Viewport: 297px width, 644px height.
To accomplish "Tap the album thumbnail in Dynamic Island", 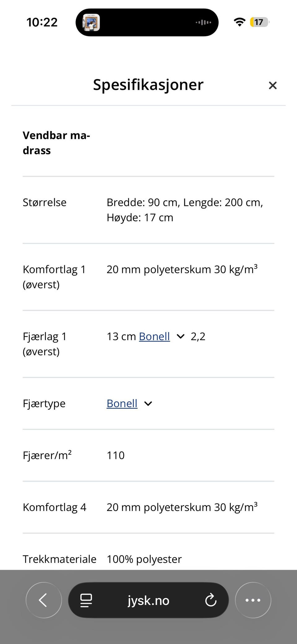I will [91, 22].
